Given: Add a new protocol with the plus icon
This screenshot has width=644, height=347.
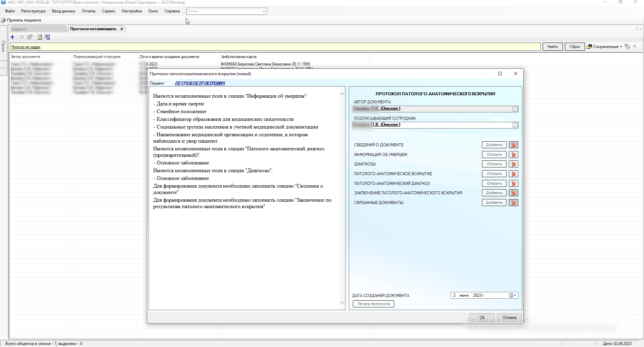Looking at the screenshot, I should click(12, 37).
